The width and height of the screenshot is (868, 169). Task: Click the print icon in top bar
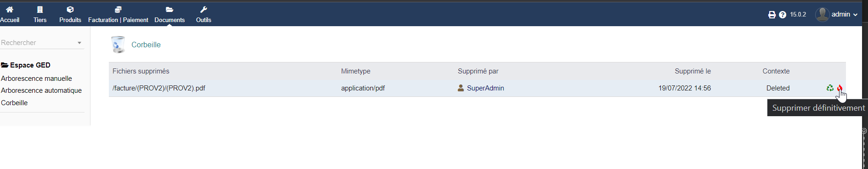tap(772, 15)
